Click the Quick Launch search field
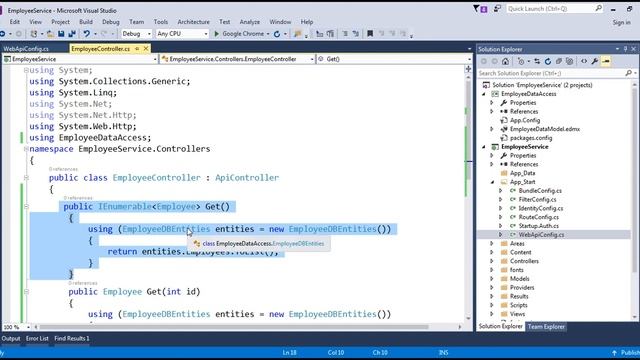The width and height of the screenshot is (640, 360). (554, 9)
